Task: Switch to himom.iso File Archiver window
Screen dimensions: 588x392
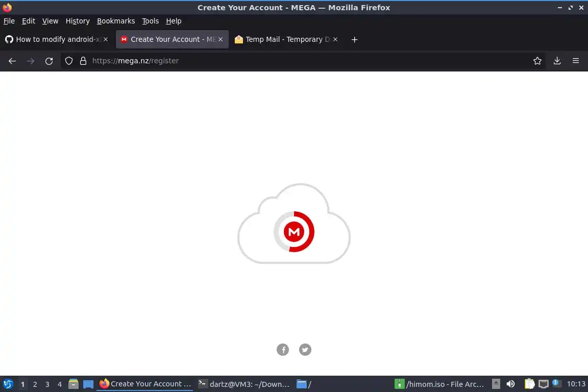Action: (439, 384)
